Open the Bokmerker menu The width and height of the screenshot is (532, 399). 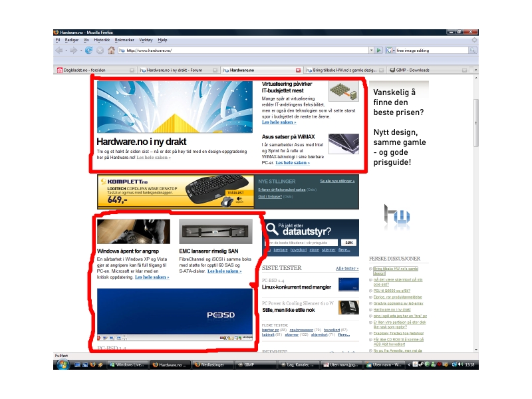point(124,40)
